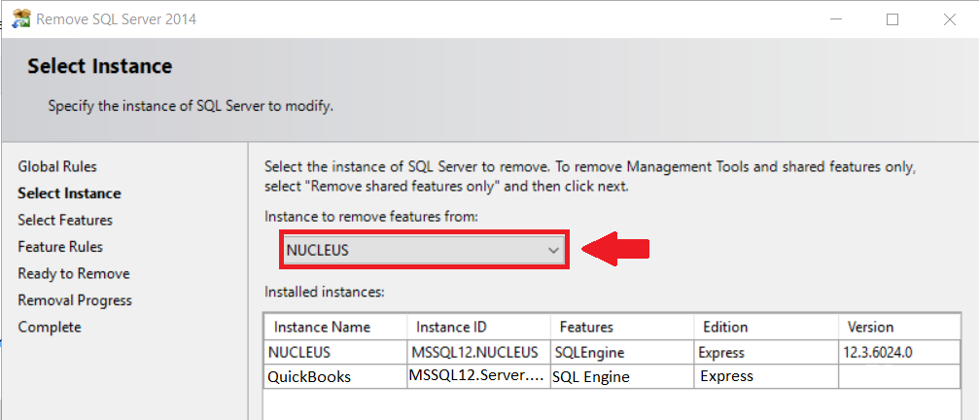Jump to Ready to Remove step

74,273
